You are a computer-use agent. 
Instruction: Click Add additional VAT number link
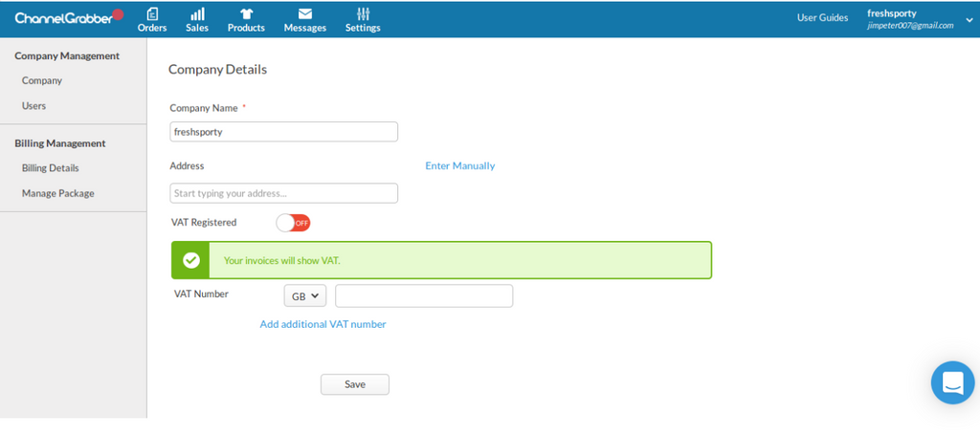tap(323, 324)
